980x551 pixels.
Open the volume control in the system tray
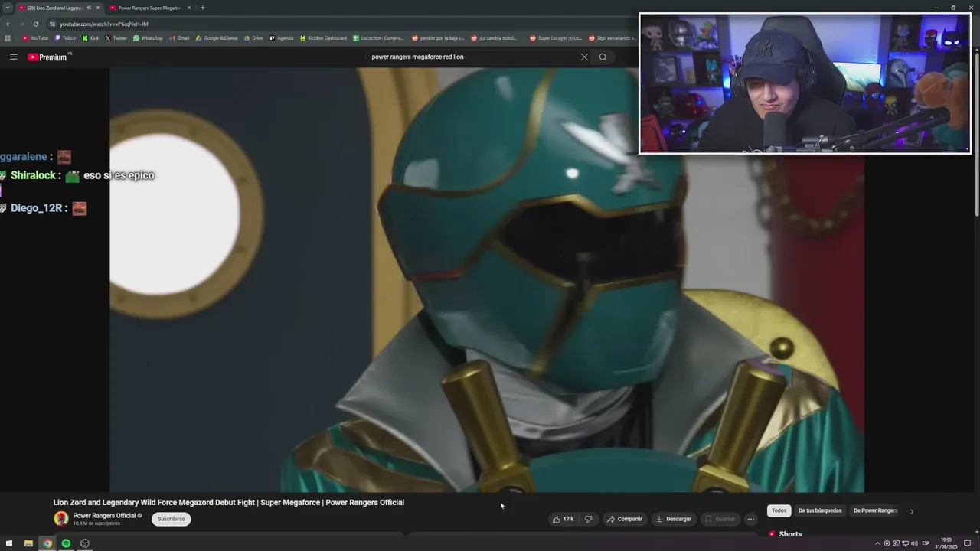(x=914, y=543)
